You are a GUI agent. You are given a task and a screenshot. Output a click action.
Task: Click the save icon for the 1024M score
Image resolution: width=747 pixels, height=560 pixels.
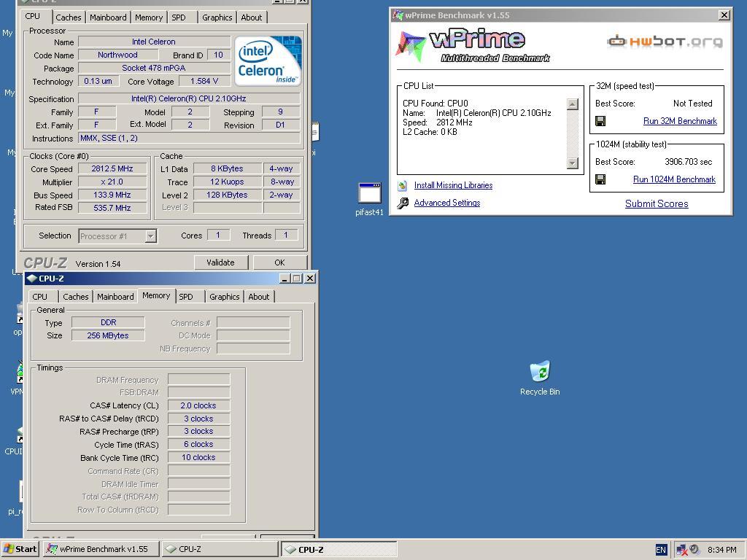[600, 179]
